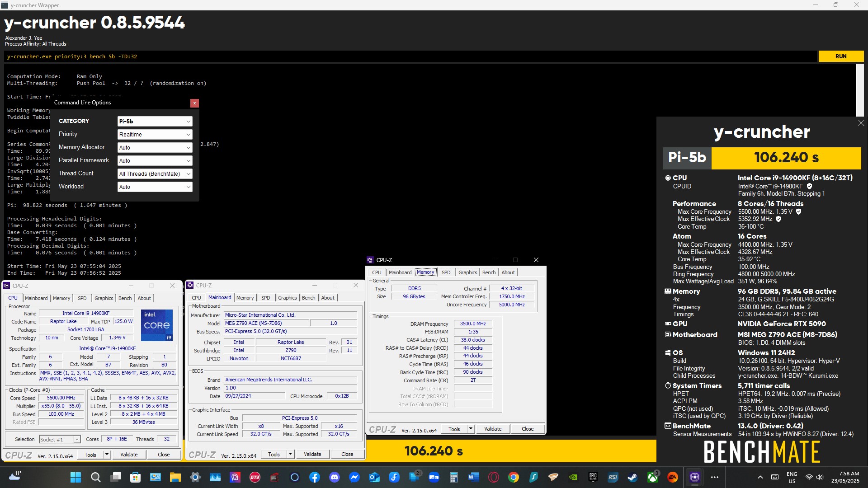Click Tools button in Mainboard CPU-Z window
This screenshot has width=868, height=488.
coord(274,454)
